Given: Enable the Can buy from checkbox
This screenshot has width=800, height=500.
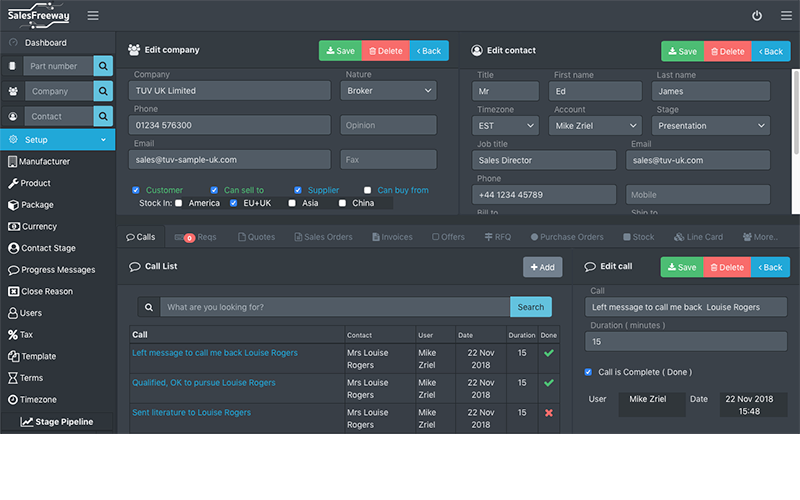Looking at the screenshot, I should point(367,190).
